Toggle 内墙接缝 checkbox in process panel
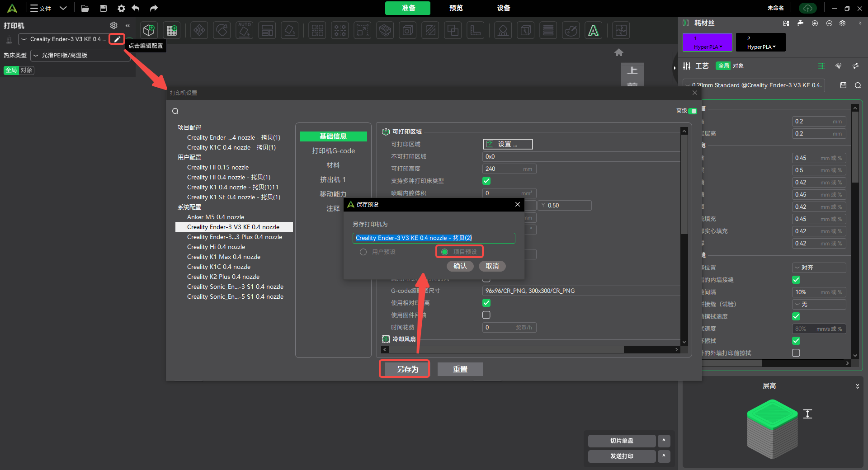This screenshot has width=868, height=470. pos(796,280)
